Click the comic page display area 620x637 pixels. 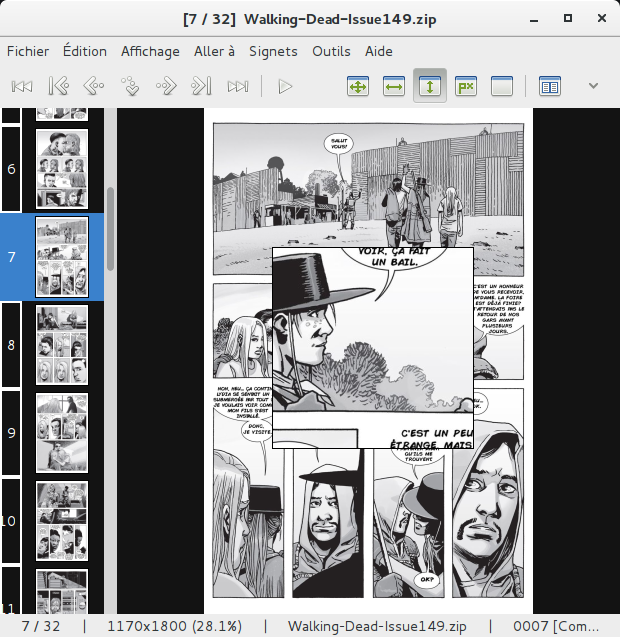(x=368, y=361)
